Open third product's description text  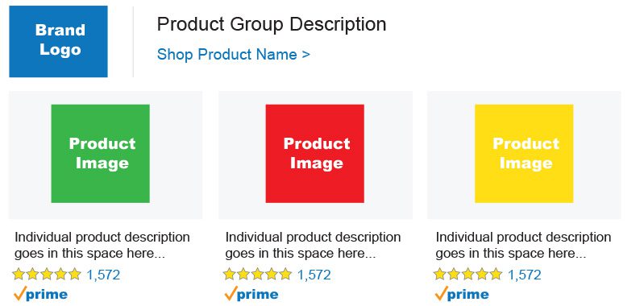pyautogui.click(x=523, y=246)
